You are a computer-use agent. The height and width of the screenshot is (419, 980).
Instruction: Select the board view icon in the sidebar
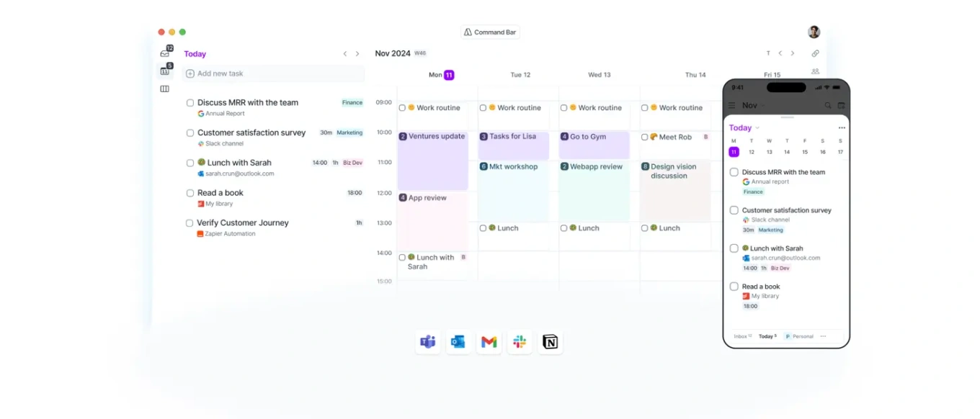164,89
